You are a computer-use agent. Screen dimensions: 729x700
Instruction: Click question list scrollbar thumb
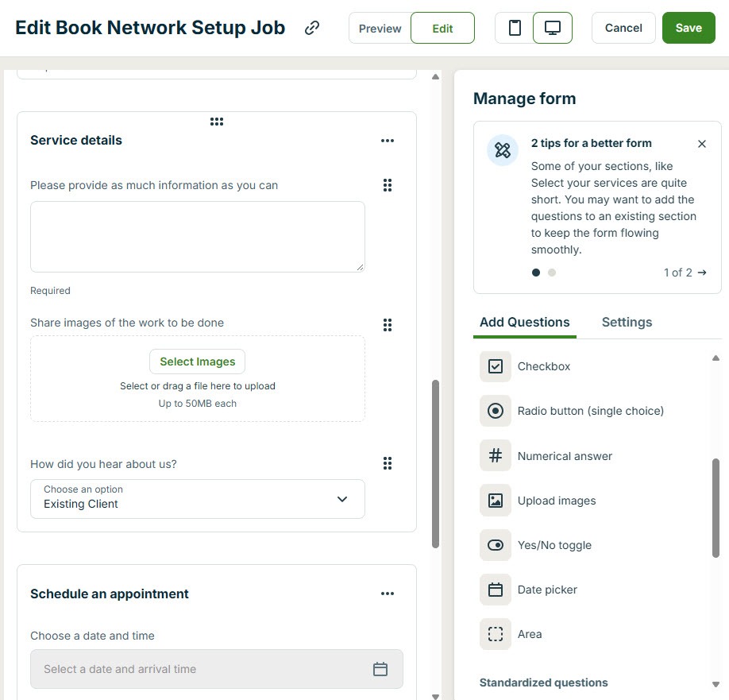click(716, 508)
